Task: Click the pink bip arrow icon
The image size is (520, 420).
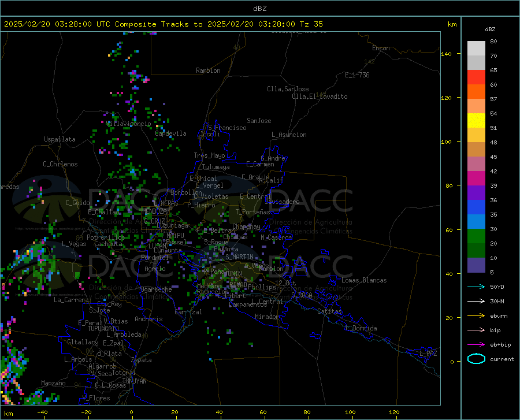Action: pos(476,330)
